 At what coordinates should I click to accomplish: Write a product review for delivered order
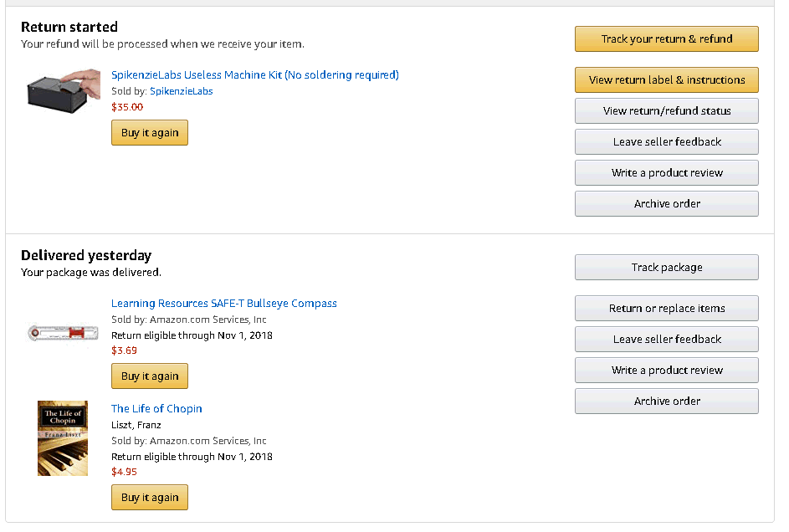click(666, 370)
